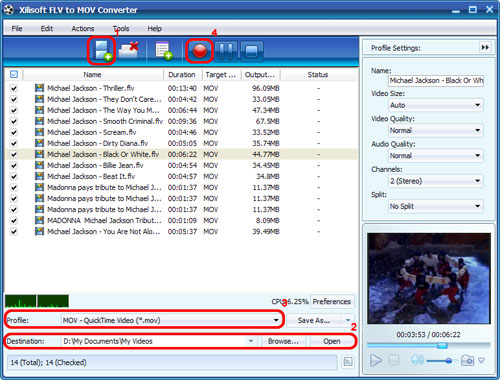Click the Add Profile toolbar icon
This screenshot has height=380, width=500.
coord(164,51)
